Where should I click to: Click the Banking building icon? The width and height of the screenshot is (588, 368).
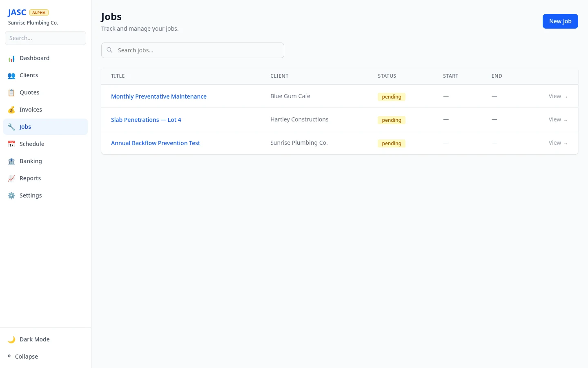click(11, 162)
